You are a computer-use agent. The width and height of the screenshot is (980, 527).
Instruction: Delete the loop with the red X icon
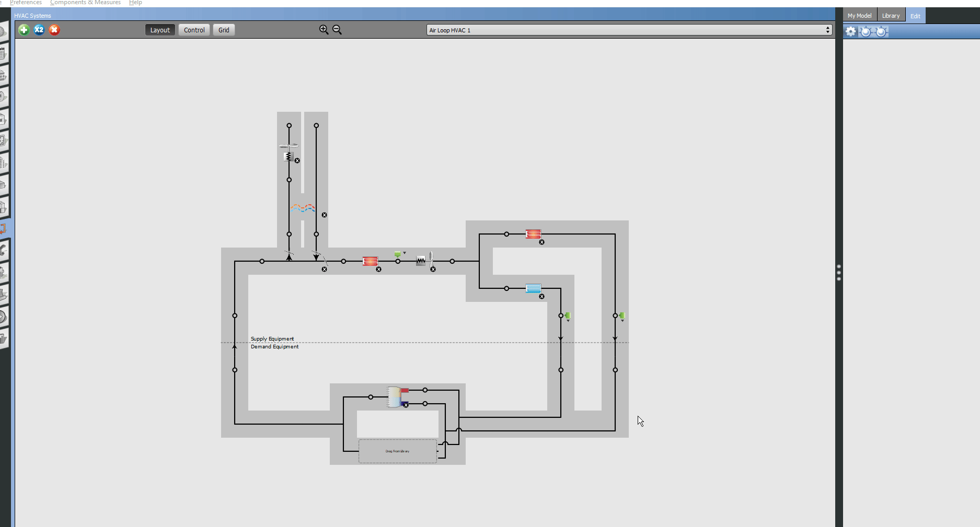54,30
